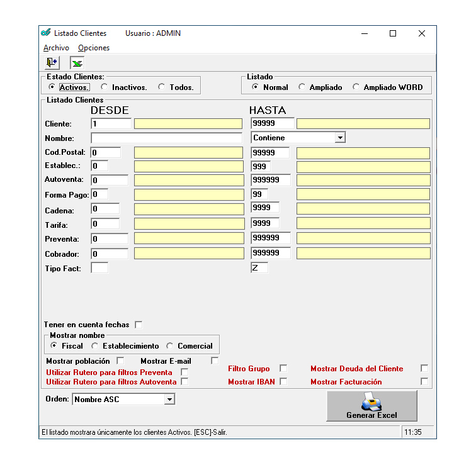Toggle Filtro Grupo checkbox
Screen dimensions: 476x465
(283, 368)
